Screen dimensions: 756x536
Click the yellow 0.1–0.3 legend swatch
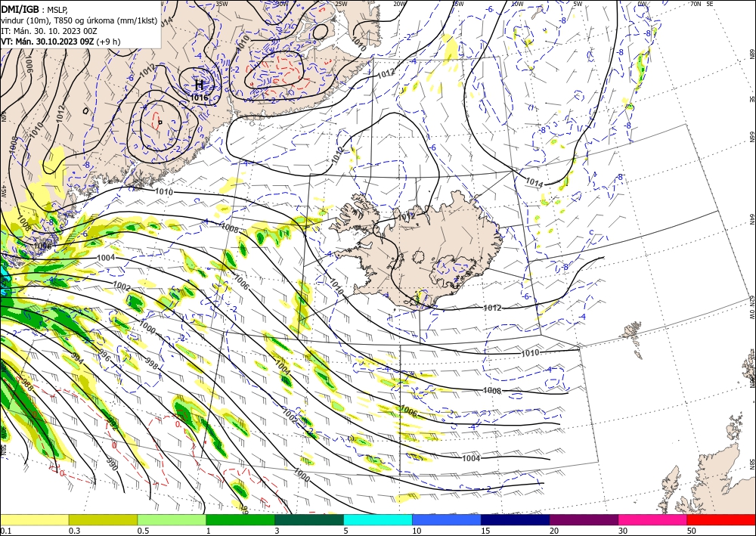(x=34, y=519)
